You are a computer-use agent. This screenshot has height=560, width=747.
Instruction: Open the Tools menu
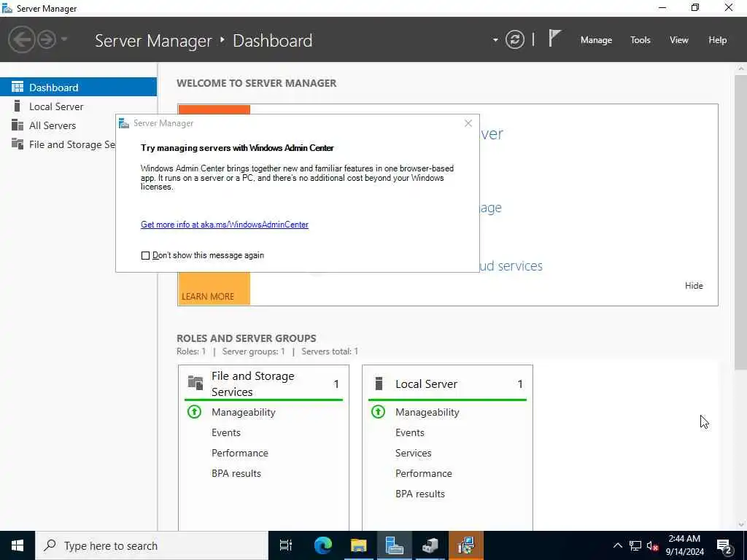(x=640, y=40)
